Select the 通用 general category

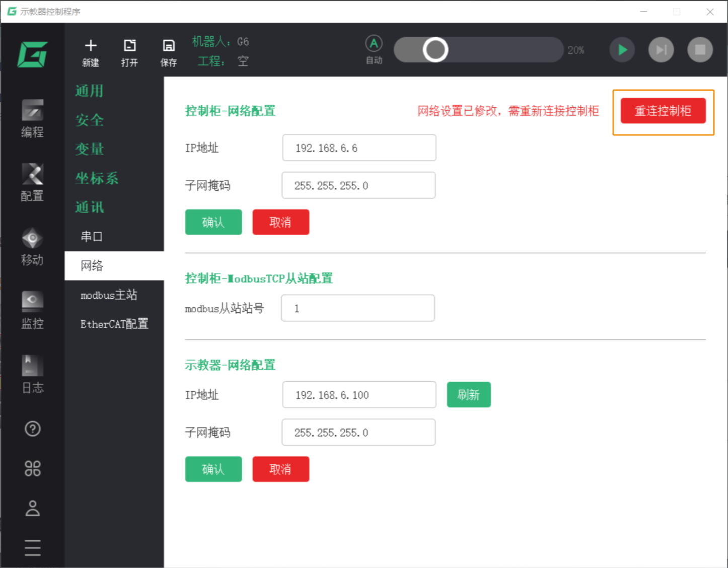[90, 91]
